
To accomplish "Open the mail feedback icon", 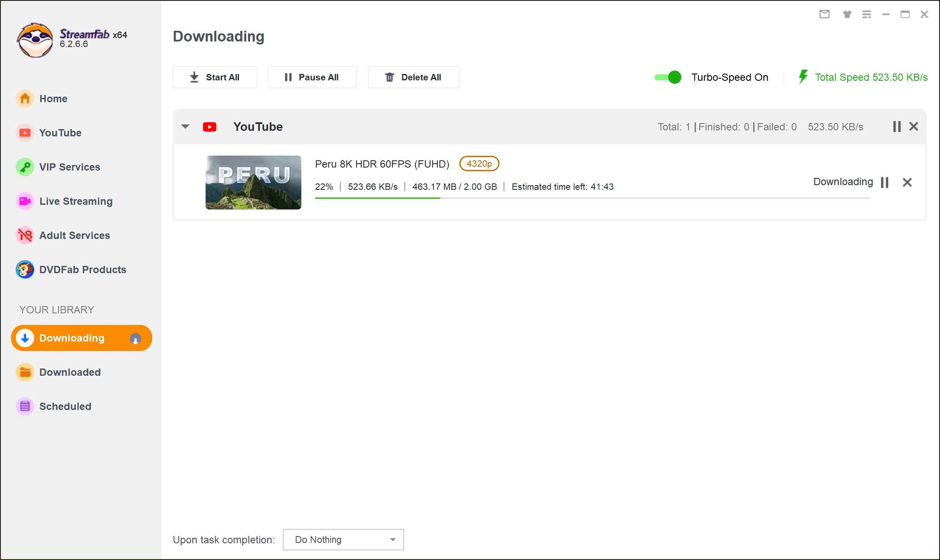I will pos(824,14).
